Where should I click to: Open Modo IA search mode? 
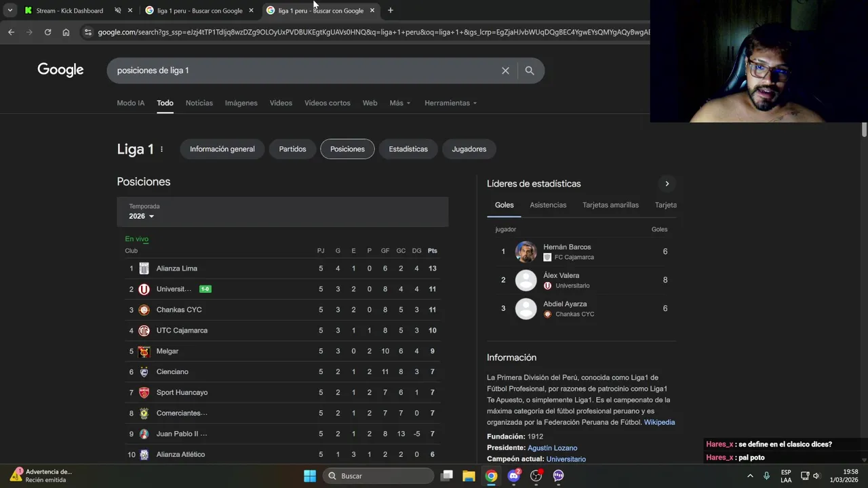tap(131, 103)
